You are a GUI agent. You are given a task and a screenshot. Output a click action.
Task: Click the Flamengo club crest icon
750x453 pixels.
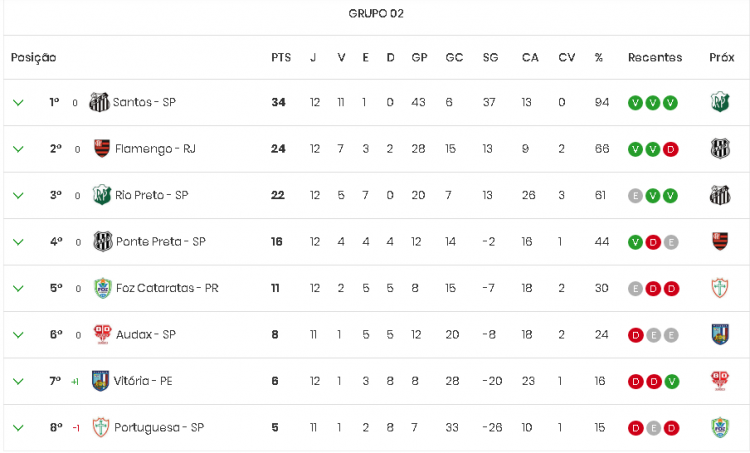pyautogui.click(x=102, y=148)
